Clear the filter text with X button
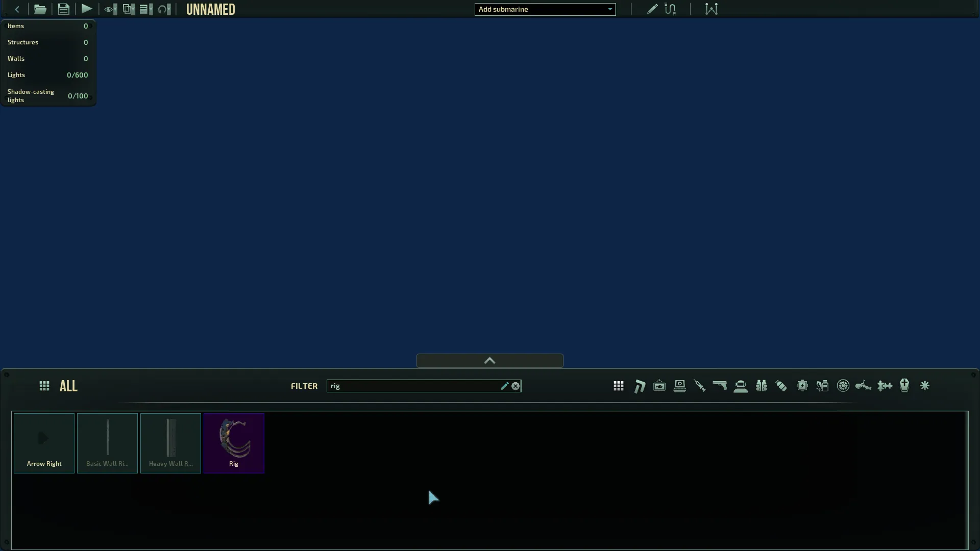The height and width of the screenshot is (551, 980). 516,386
